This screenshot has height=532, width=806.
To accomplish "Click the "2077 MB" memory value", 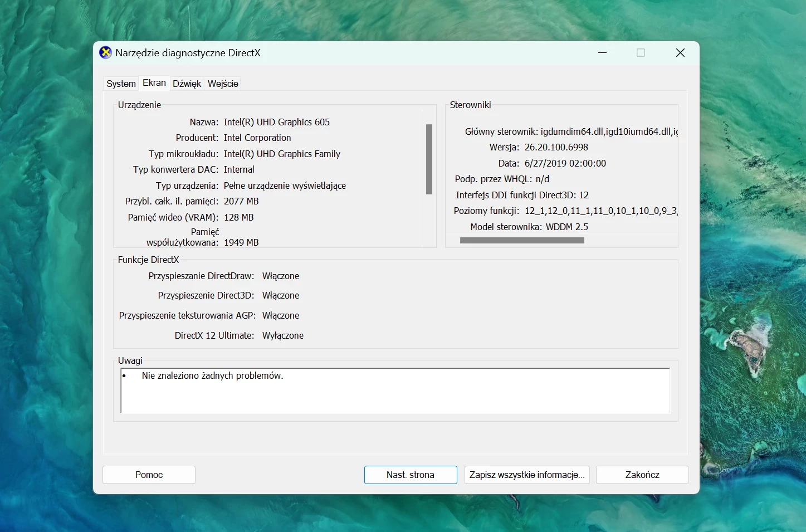I will click(241, 201).
